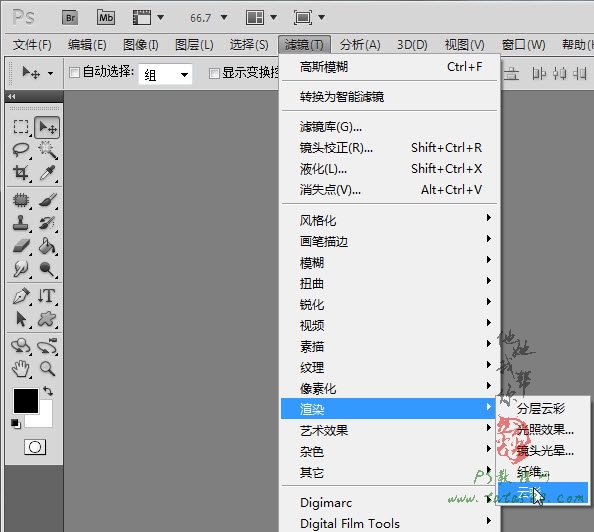Select the Lasso tool

21,150
